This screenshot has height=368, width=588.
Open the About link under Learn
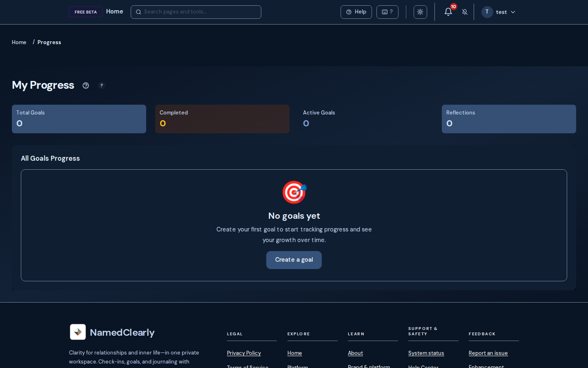pos(355,353)
